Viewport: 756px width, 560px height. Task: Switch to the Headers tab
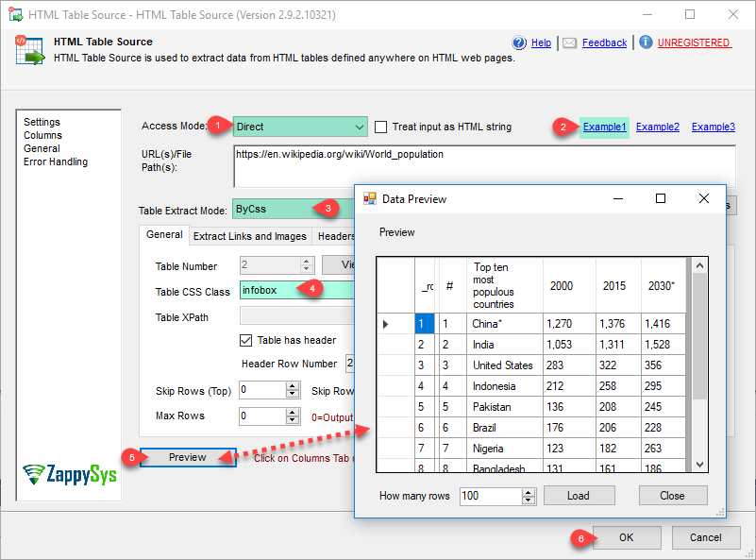(335, 236)
